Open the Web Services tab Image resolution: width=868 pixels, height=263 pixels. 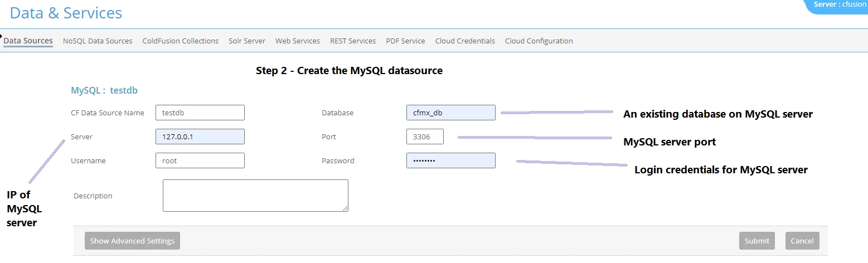pos(298,41)
